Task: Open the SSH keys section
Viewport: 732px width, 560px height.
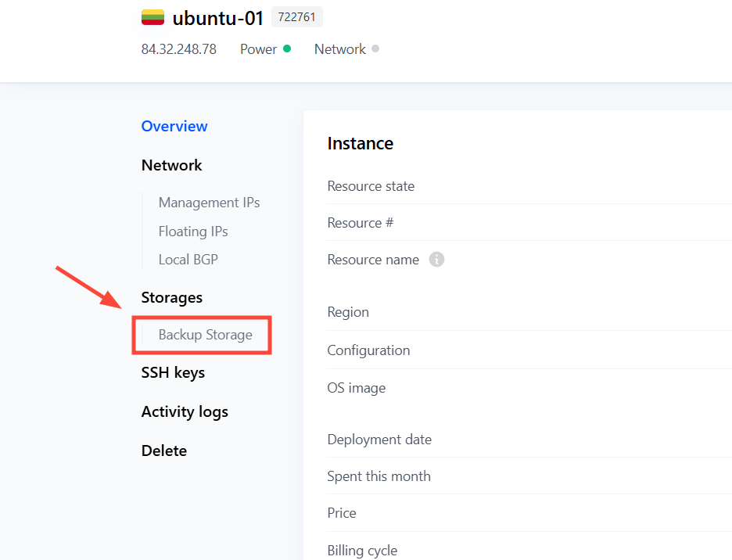Action: coord(173,372)
